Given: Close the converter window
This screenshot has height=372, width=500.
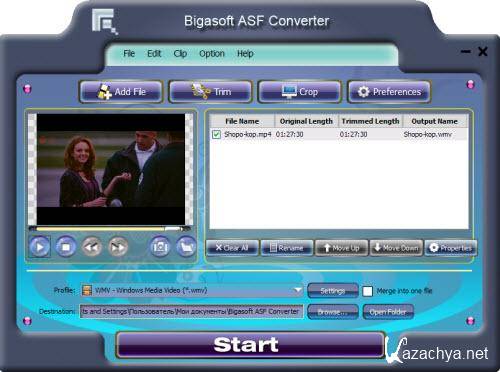Looking at the screenshot, I should [x=482, y=52].
